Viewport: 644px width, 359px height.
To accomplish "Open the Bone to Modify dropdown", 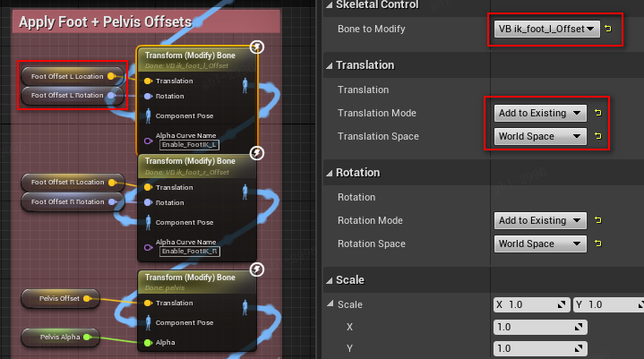I will pos(545,30).
